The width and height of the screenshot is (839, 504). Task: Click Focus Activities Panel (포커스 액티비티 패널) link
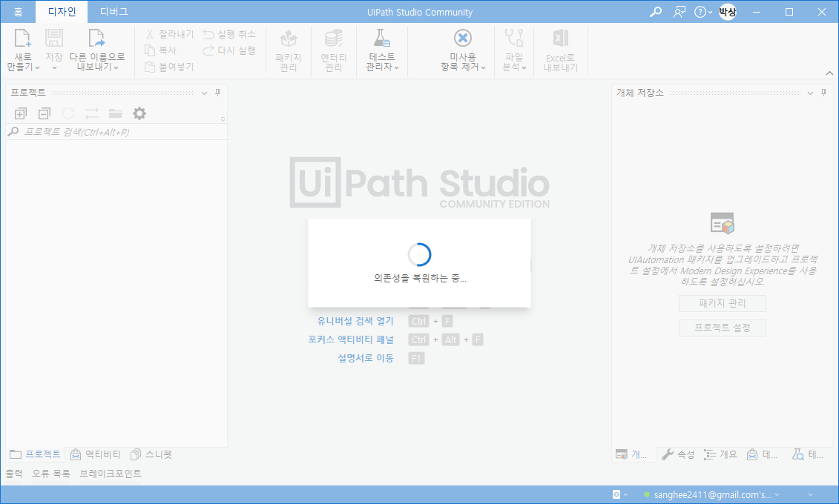tap(351, 339)
